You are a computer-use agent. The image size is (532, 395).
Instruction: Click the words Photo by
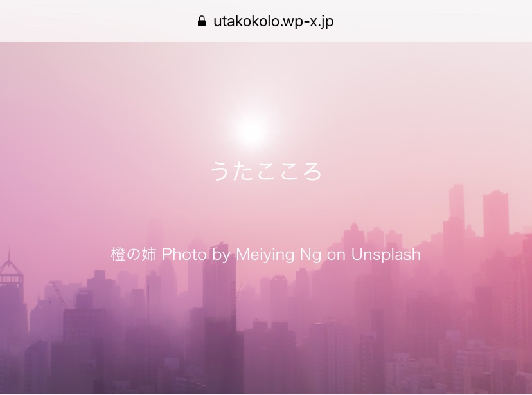(x=194, y=255)
